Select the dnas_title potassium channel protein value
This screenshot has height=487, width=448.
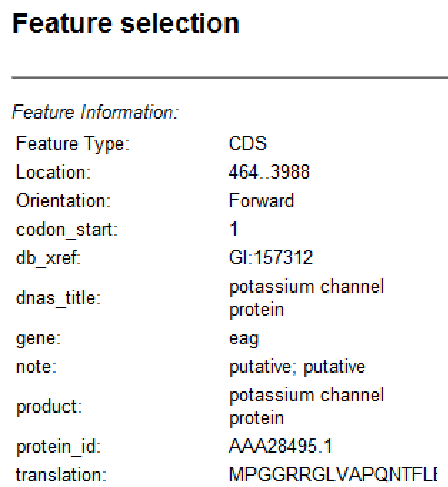pos(306,298)
